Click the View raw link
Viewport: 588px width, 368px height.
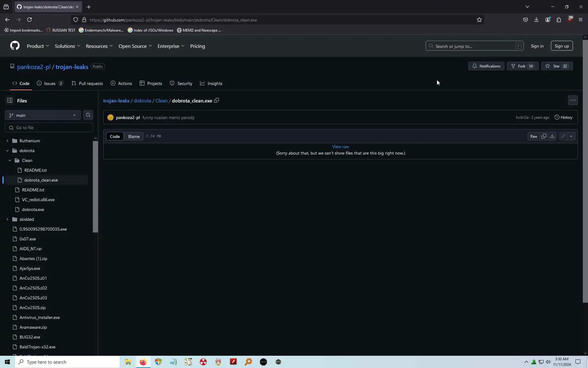(x=340, y=147)
